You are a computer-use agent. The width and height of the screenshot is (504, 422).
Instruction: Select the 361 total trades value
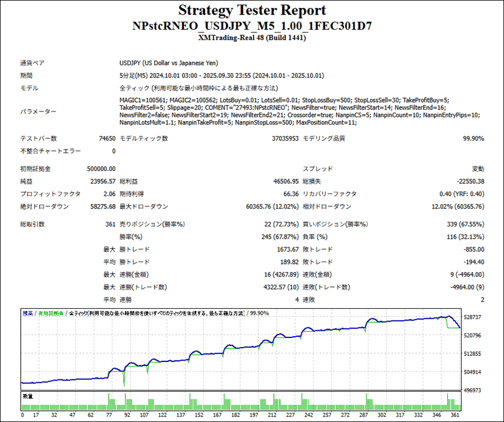(x=110, y=224)
